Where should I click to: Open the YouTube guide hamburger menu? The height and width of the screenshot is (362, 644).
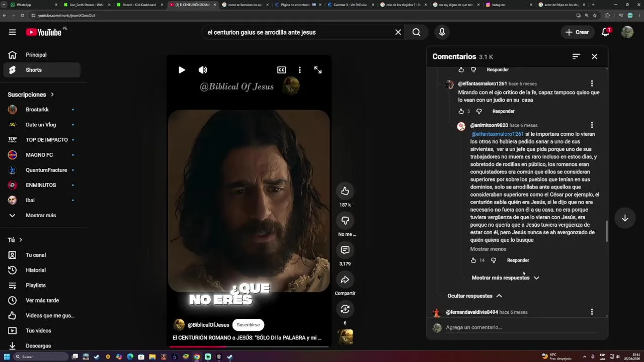(12, 32)
